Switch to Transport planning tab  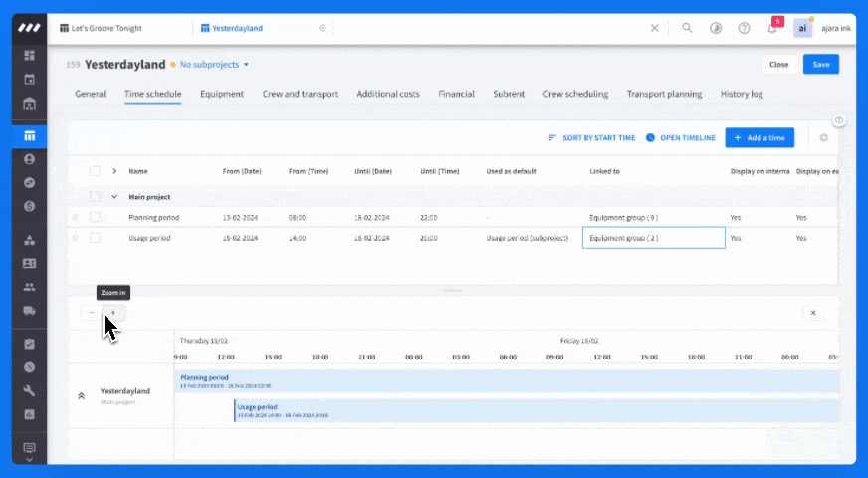(x=664, y=94)
